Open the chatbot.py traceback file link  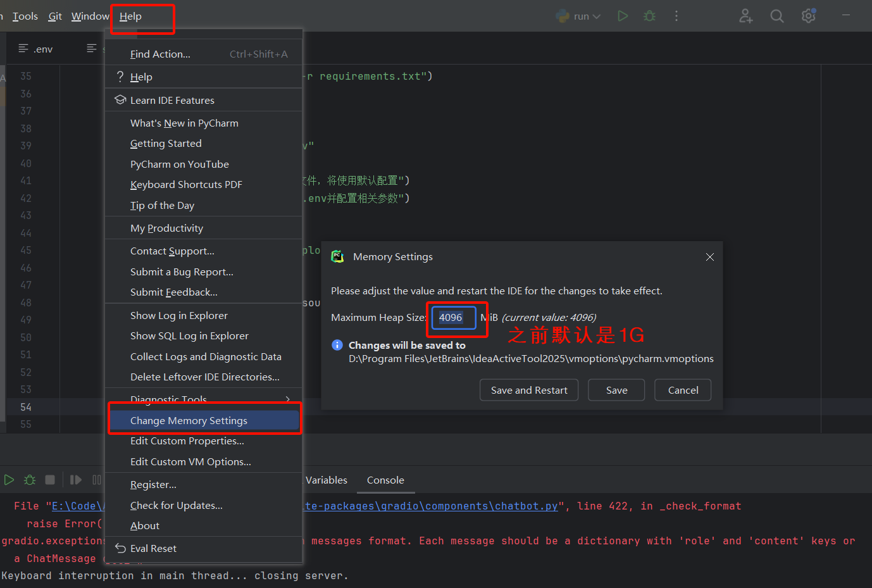tap(431, 506)
